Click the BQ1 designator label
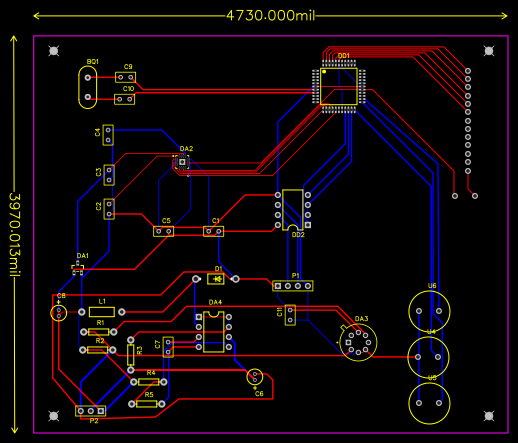This screenshot has width=518, height=443. pyautogui.click(x=93, y=62)
